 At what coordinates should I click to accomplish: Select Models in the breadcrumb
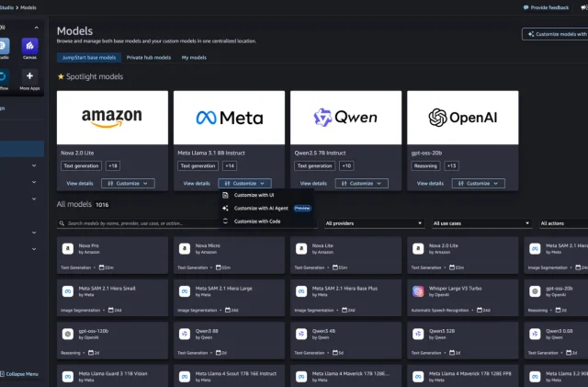click(28, 7)
